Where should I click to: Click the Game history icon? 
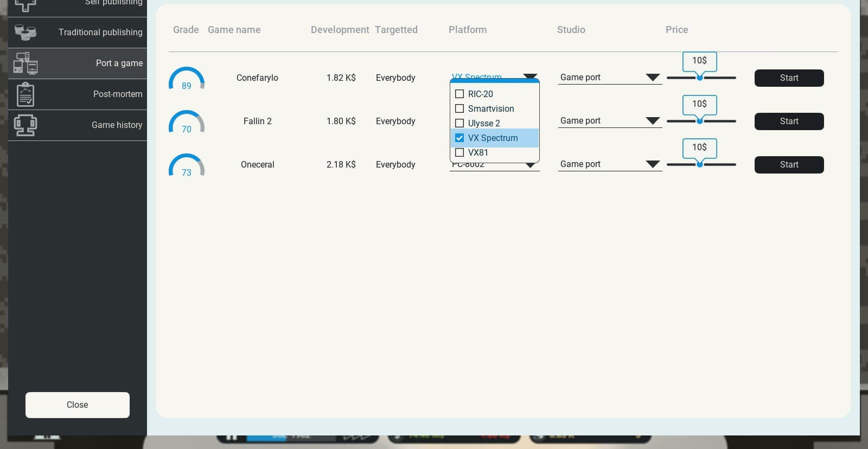click(x=25, y=125)
